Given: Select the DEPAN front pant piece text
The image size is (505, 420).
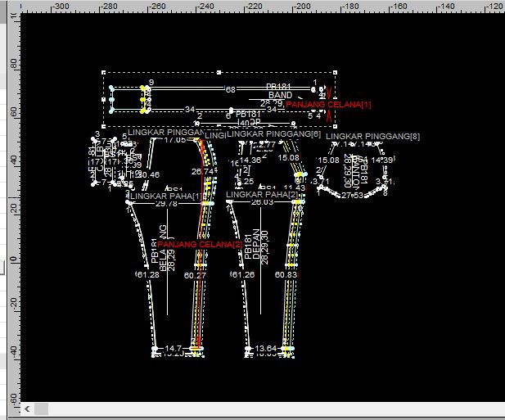Looking at the screenshot, I should click(256, 245).
